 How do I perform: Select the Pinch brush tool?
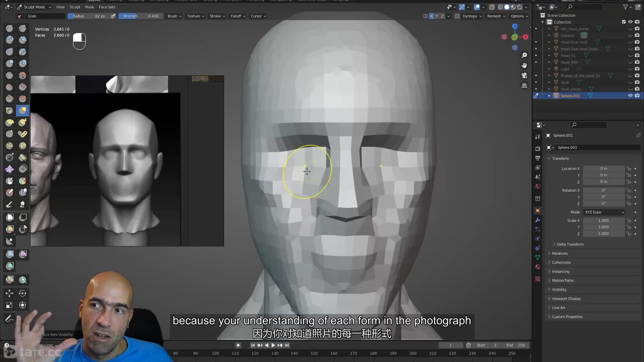tap(9, 111)
